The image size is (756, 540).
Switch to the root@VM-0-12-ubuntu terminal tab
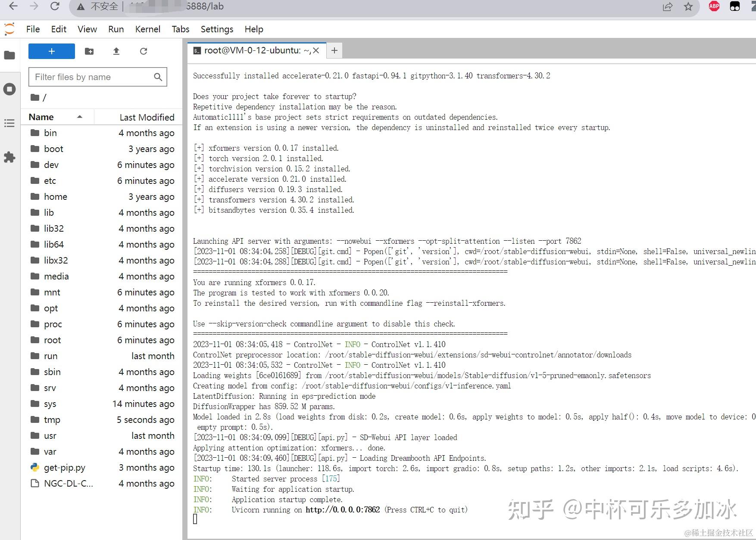coord(254,50)
